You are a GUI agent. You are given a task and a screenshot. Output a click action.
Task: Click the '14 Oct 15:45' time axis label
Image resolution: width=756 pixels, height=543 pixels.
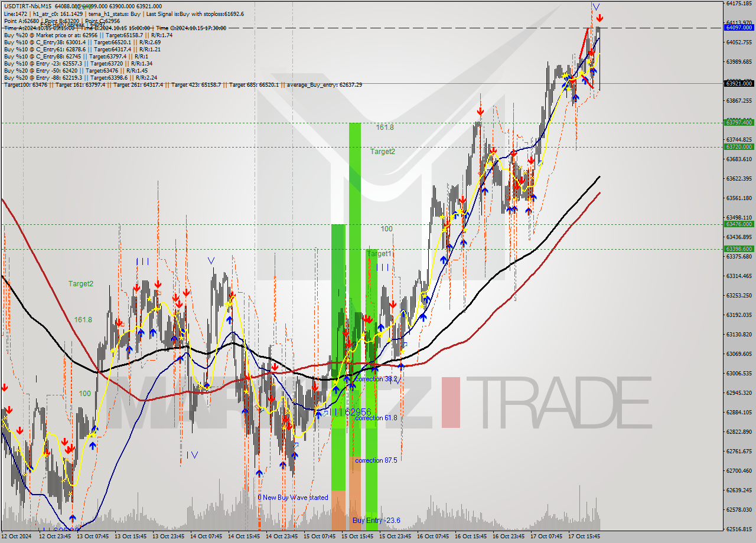coord(243,537)
